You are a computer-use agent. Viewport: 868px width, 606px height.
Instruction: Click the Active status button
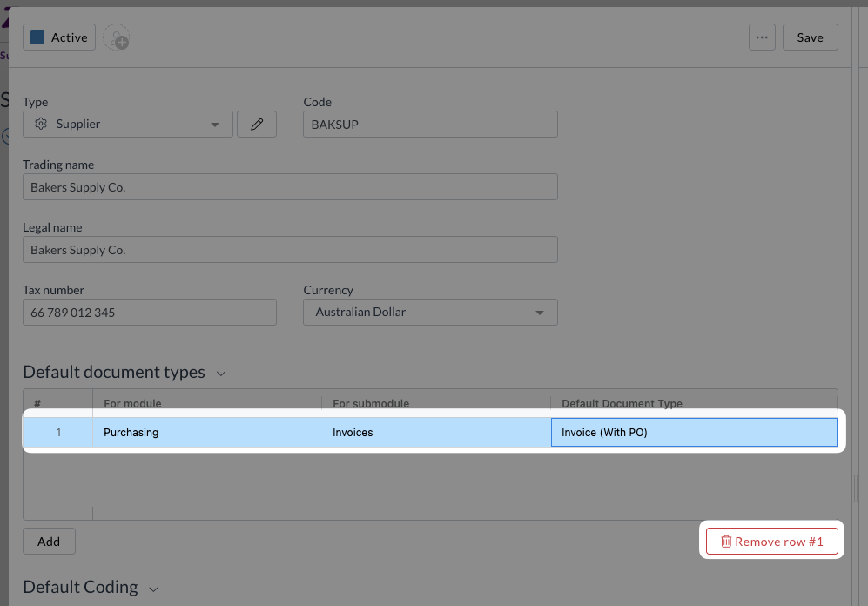tap(59, 37)
